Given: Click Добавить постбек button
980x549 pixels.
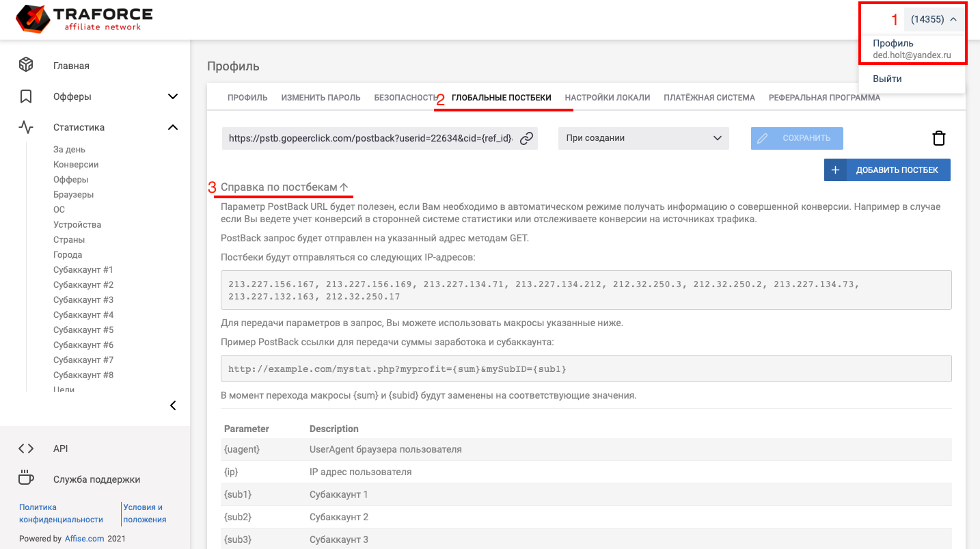Looking at the screenshot, I should coord(887,170).
